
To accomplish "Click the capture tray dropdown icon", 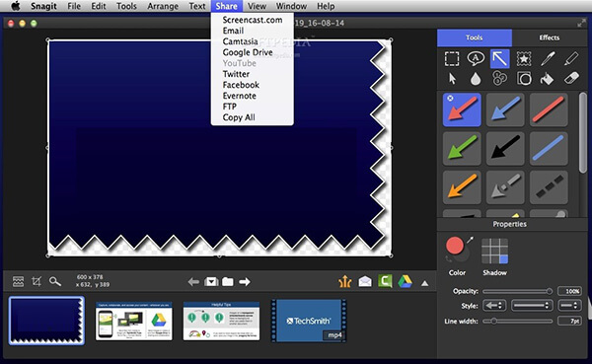I will (x=211, y=282).
